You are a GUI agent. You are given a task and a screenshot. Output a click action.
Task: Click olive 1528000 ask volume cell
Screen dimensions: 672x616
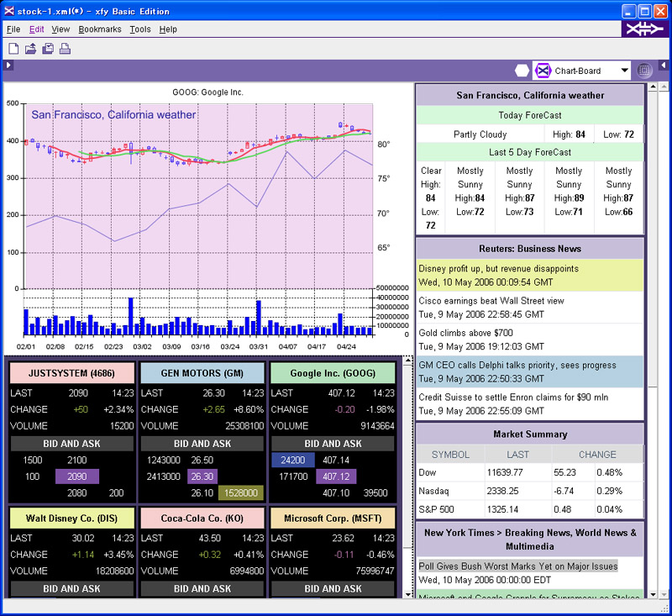click(241, 493)
